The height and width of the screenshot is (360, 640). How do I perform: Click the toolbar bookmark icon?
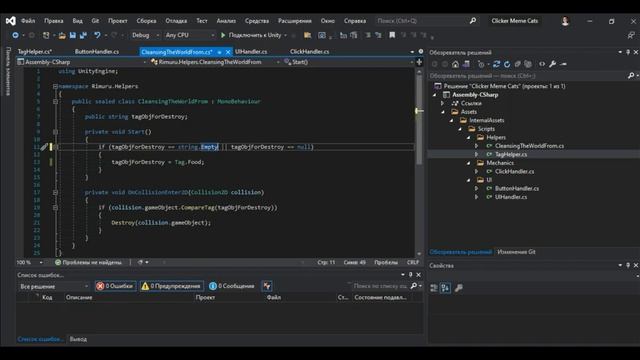click(x=392, y=36)
